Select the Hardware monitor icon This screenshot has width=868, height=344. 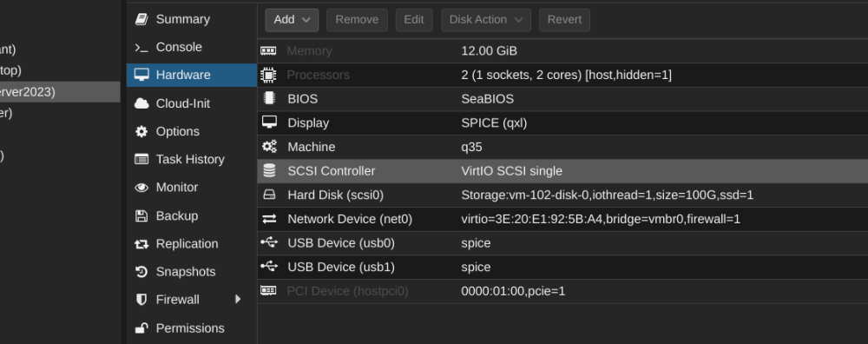(141, 75)
